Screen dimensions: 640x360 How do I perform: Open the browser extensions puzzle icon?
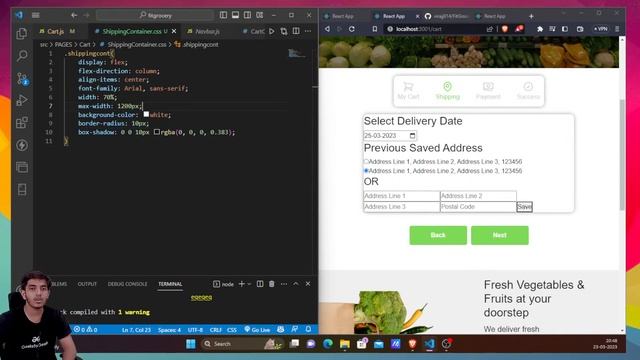tap(540, 29)
